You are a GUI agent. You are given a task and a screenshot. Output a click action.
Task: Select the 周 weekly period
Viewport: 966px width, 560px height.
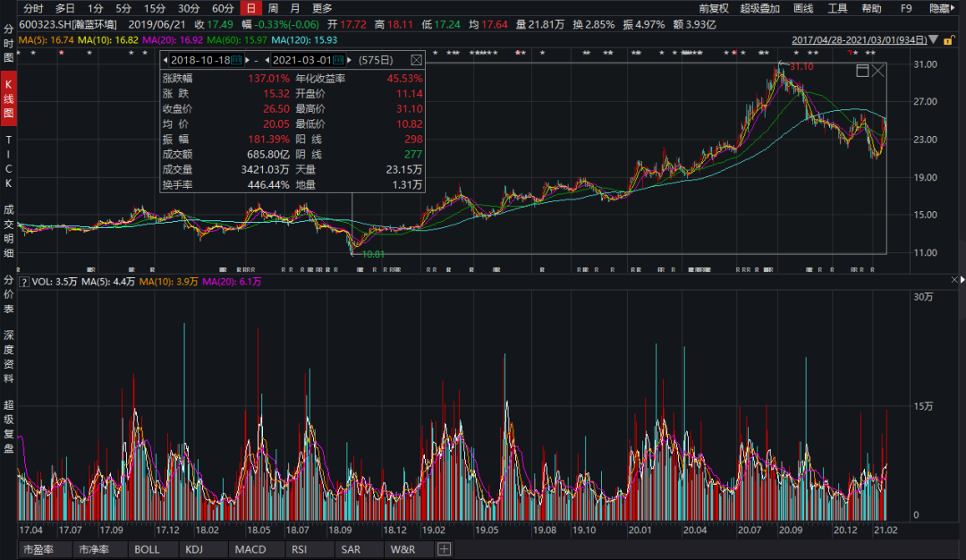(273, 9)
